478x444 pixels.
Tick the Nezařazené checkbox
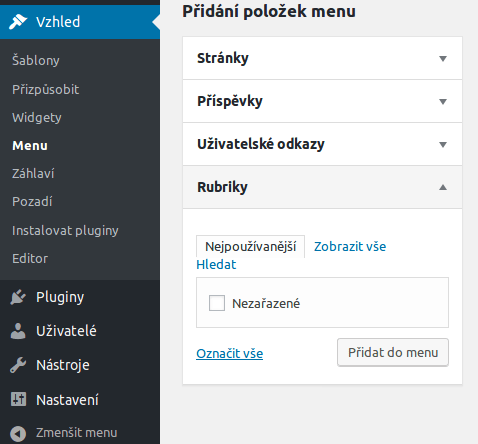(217, 303)
